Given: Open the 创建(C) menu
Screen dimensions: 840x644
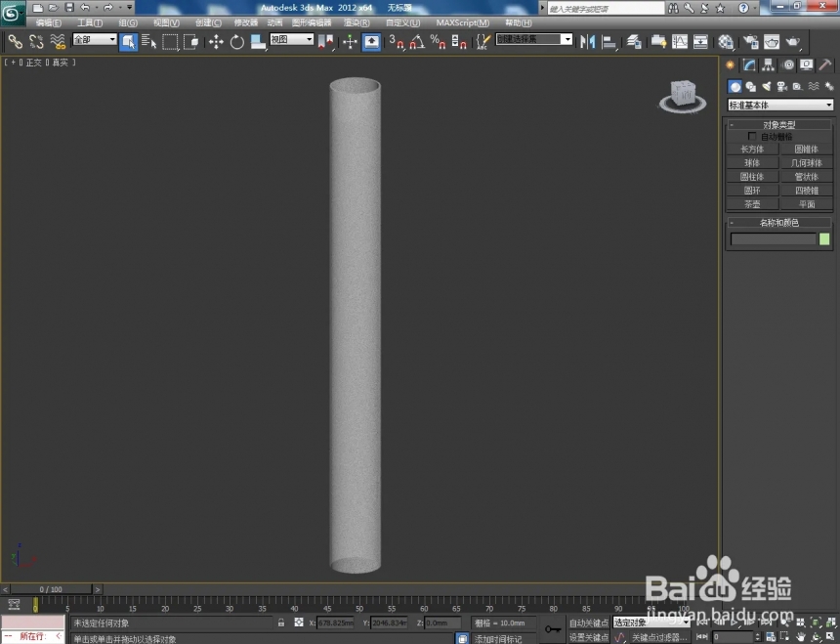Looking at the screenshot, I should coord(208,22).
